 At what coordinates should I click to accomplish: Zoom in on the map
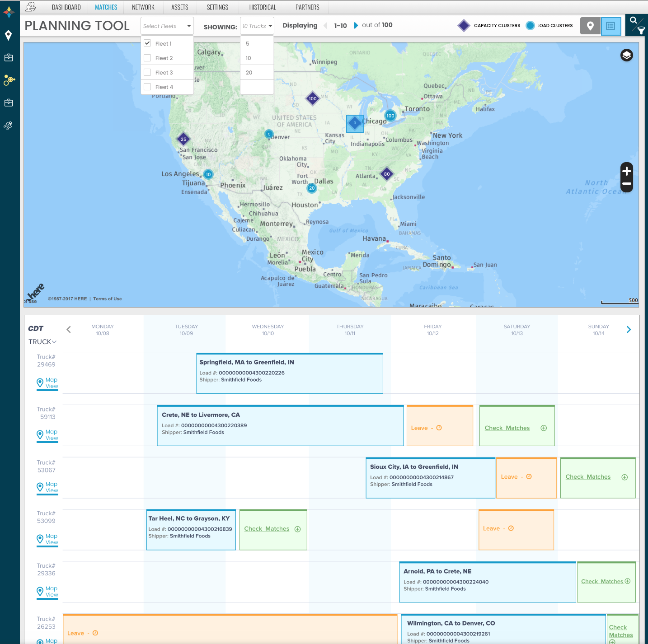pyautogui.click(x=626, y=171)
